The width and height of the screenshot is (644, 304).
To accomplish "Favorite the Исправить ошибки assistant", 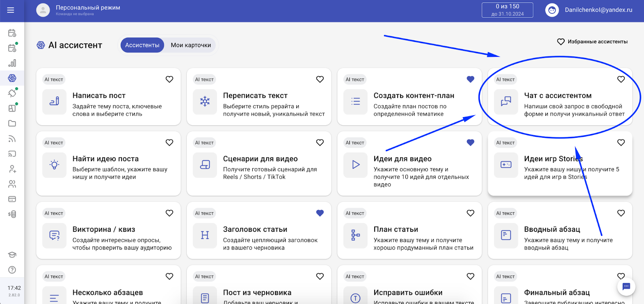I will click(x=471, y=276).
